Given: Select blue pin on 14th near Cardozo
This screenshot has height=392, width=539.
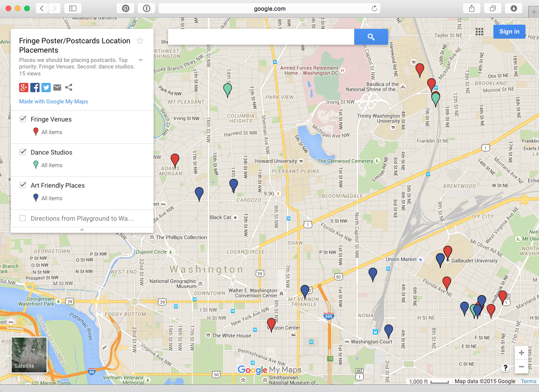Looking at the screenshot, I should 233,185.
